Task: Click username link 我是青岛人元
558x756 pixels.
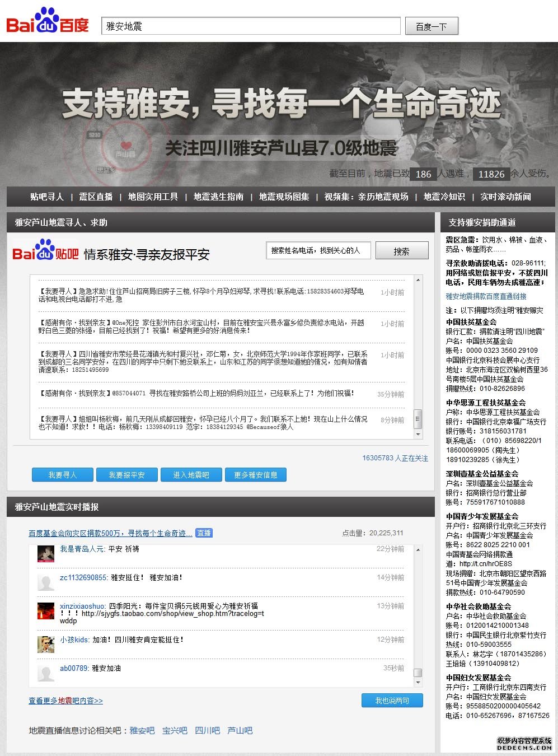Action: click(x=82, y=549)
